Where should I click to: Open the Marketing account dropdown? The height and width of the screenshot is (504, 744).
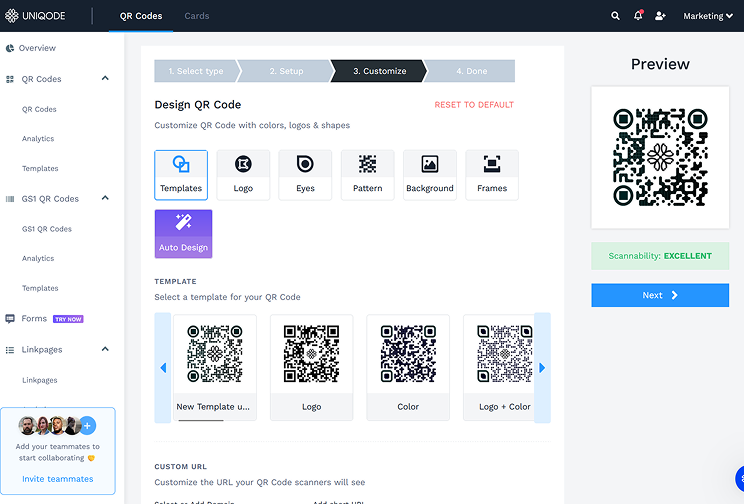click(x=707, y=16)
